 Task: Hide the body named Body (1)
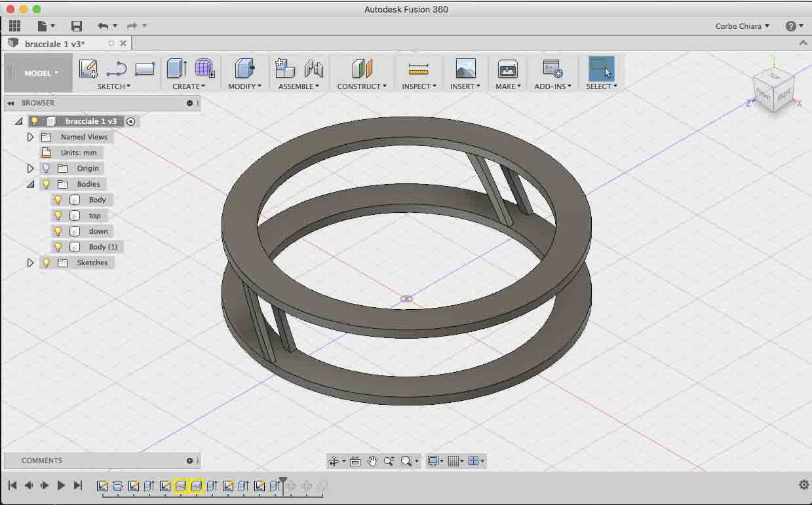click(x=58, y=247)
